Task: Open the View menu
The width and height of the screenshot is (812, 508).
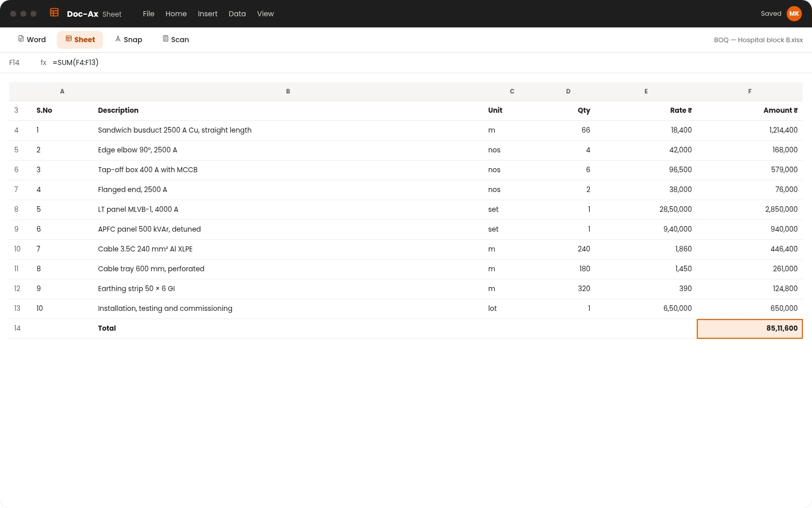Action: 265,14
